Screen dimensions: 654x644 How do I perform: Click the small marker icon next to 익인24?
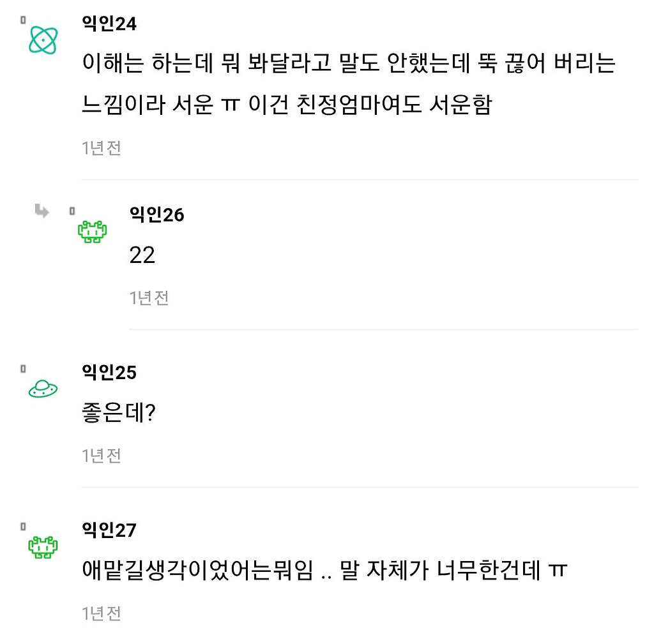coord(23,20)
